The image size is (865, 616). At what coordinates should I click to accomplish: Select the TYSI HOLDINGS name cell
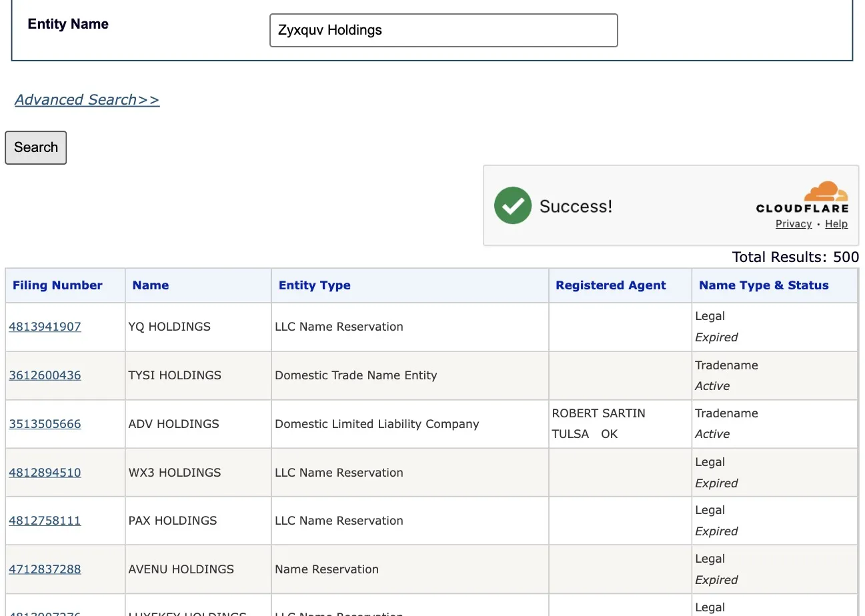198,375
